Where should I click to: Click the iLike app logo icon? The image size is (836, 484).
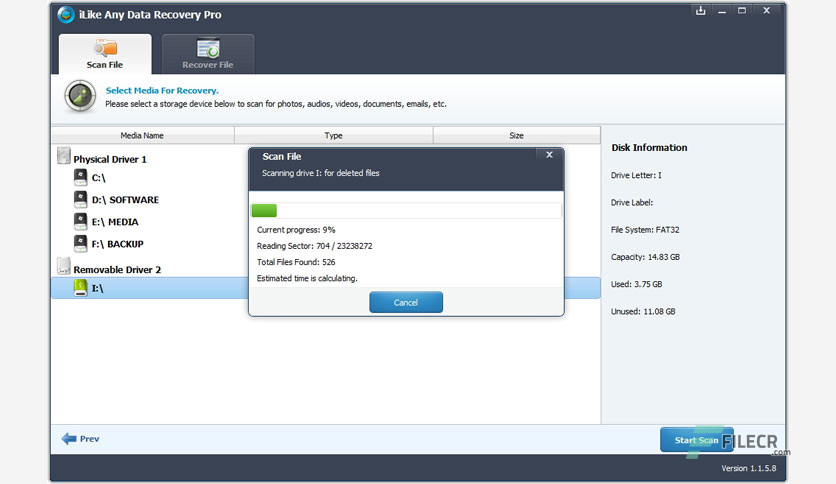tap(66, 14)
